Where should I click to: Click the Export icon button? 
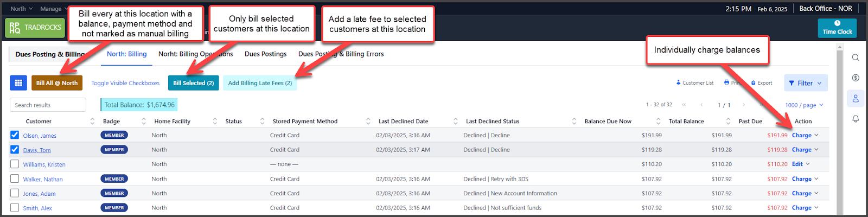[762, 83]
